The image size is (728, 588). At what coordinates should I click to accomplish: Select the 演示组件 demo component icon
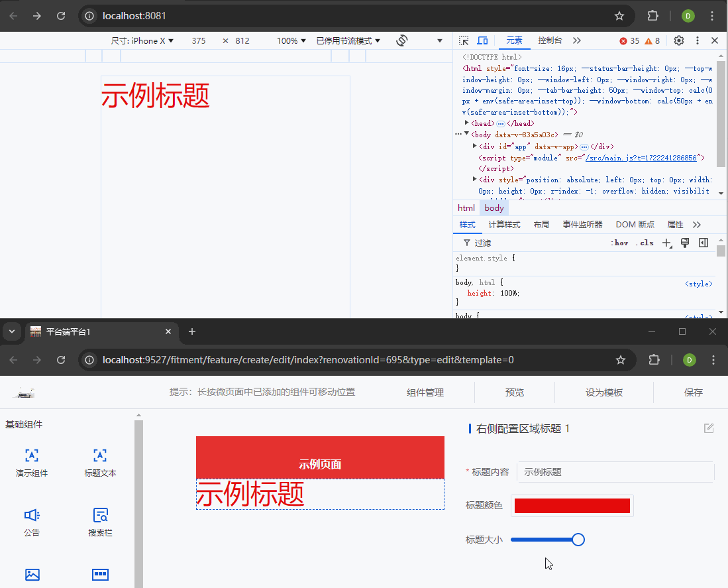click(x=32, y=455)
